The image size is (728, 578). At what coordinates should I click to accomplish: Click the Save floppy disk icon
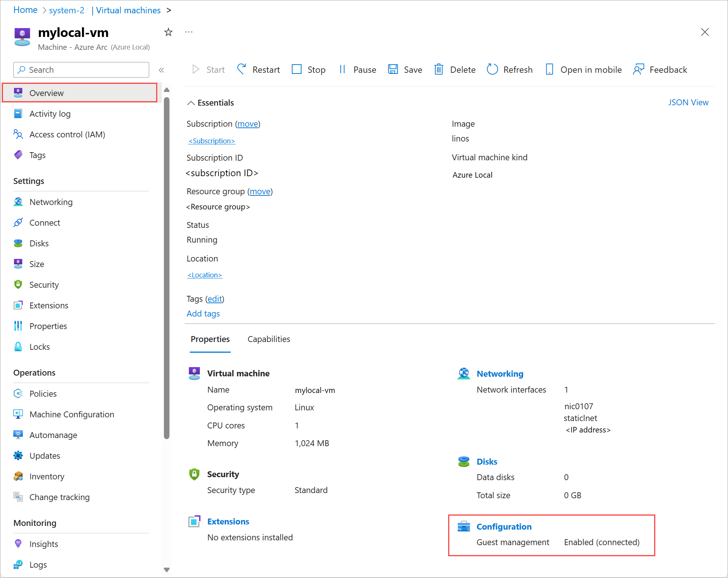pyautogui.click(x=393, y=69)
